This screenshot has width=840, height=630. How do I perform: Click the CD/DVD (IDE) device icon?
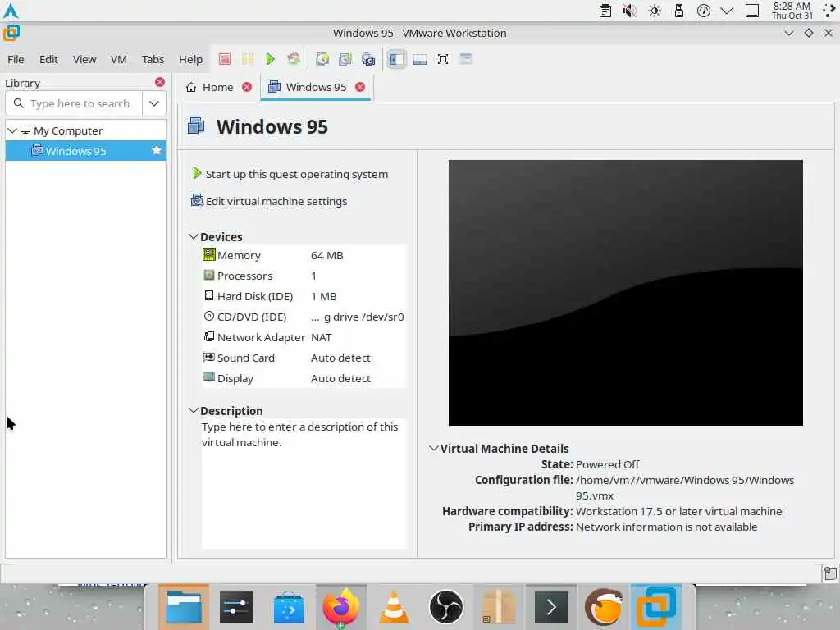pos(209,316)
